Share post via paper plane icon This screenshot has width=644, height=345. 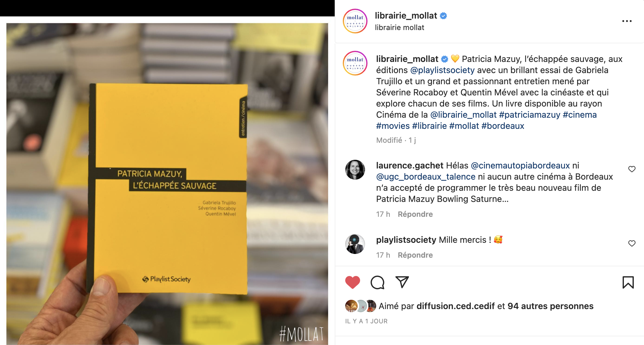pos(402,282)
